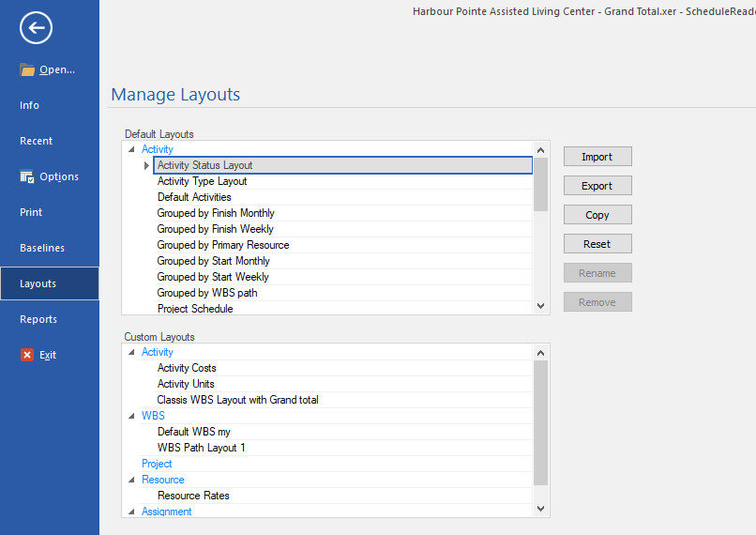Screen dimensions: 756x535
Task: Click the Export button
Action: [597, 186]
